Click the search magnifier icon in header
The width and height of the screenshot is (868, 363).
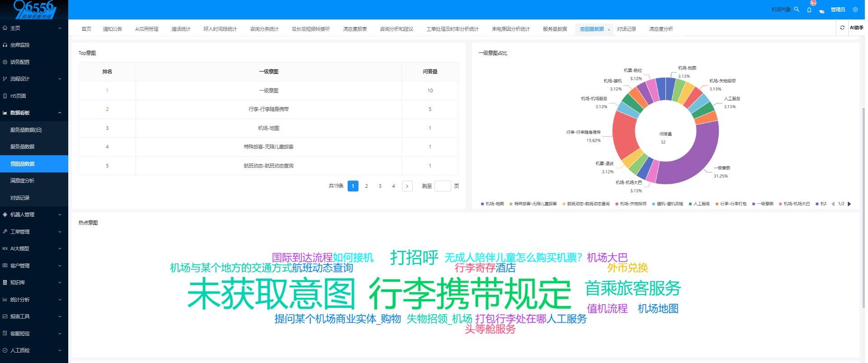pos(797,9)
